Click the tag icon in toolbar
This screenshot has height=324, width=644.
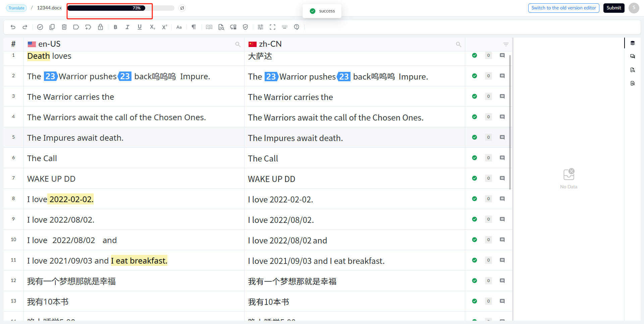(76, 27)
